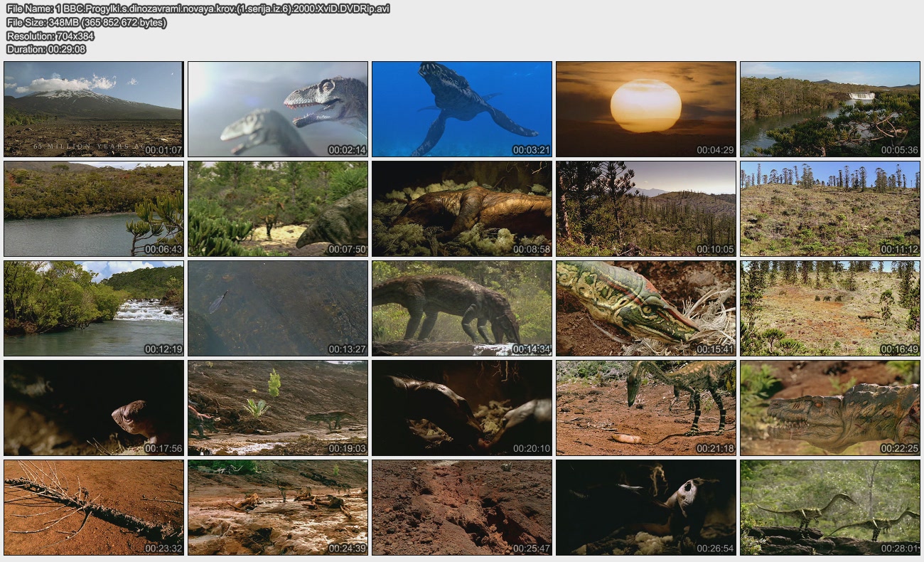Open the two small dinosaurs thumbnail at 00:28:01
Screen dimensions: 924x562
(x=829, y=507)
